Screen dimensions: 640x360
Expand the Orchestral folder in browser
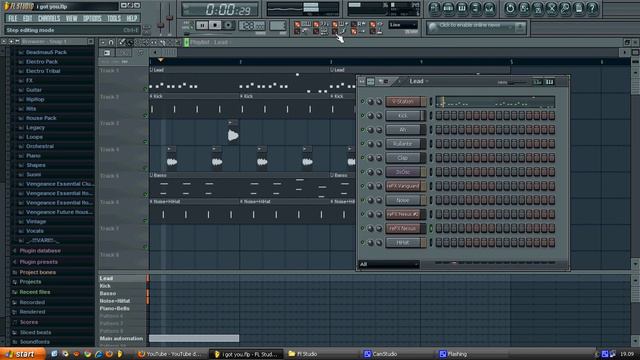40,146
